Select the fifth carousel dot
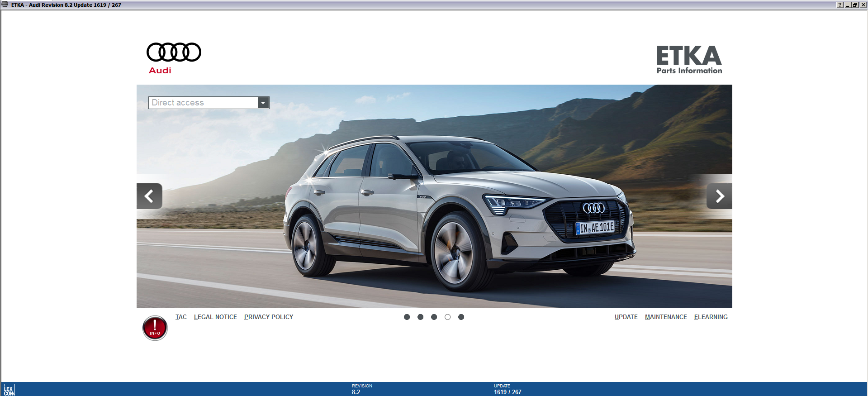Image resolution: width=868 pixels, height=396 pixels. coord(461,317)
